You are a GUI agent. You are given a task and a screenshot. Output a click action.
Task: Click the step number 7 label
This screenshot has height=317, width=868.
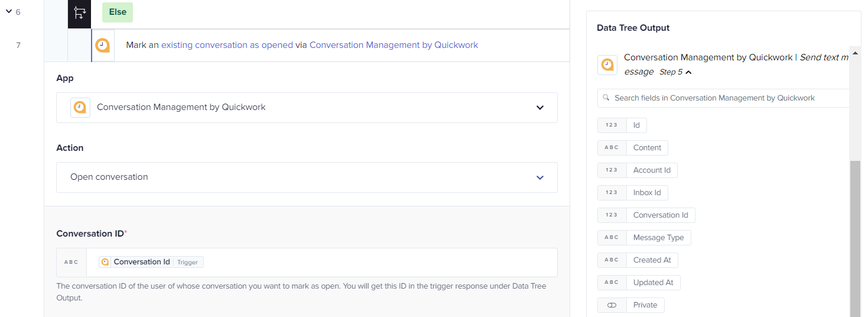point(18,45)
